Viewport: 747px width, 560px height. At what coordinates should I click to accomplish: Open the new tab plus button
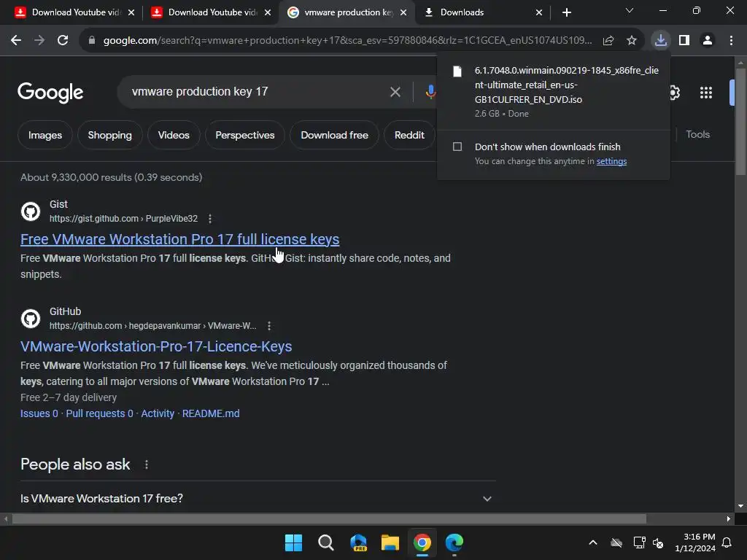[566, 12]
